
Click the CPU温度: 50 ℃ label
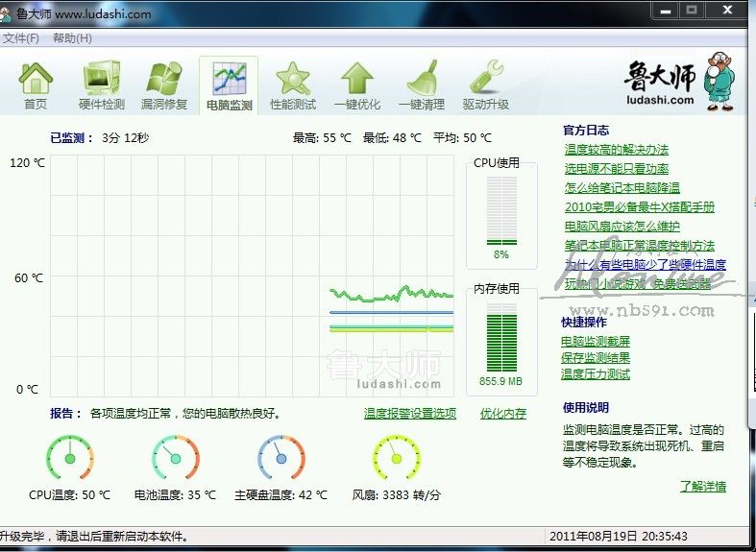pos(69,494)
